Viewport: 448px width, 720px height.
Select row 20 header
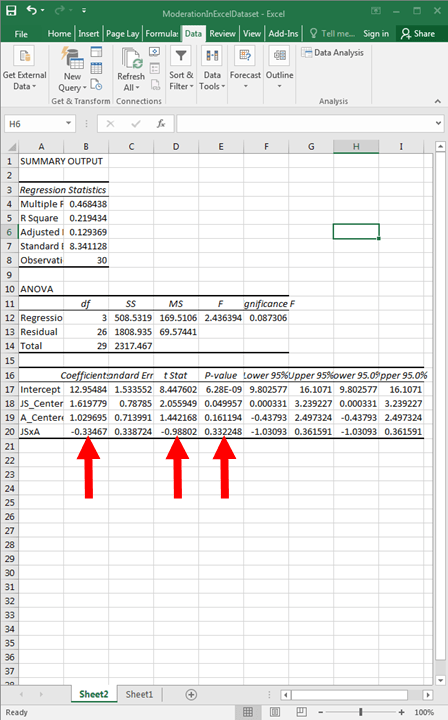click(x=10, y=432)
